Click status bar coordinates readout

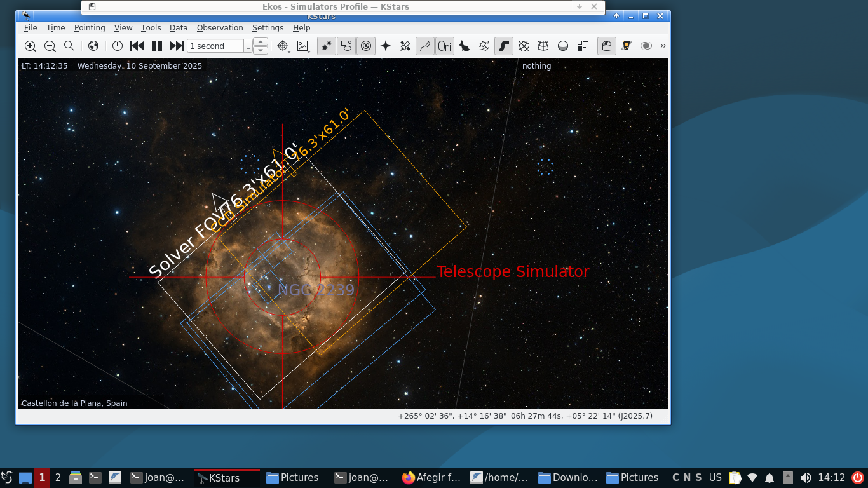[526, 416]
